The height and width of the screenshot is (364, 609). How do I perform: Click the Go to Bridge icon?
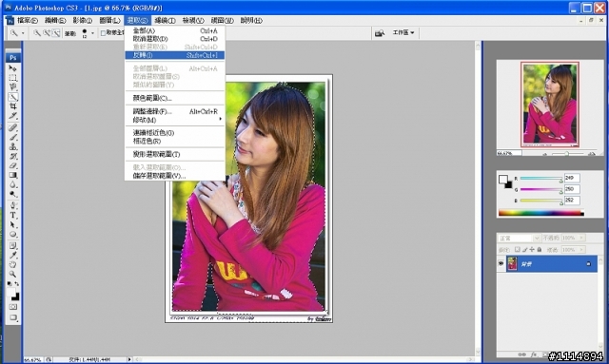click(380, 33)
